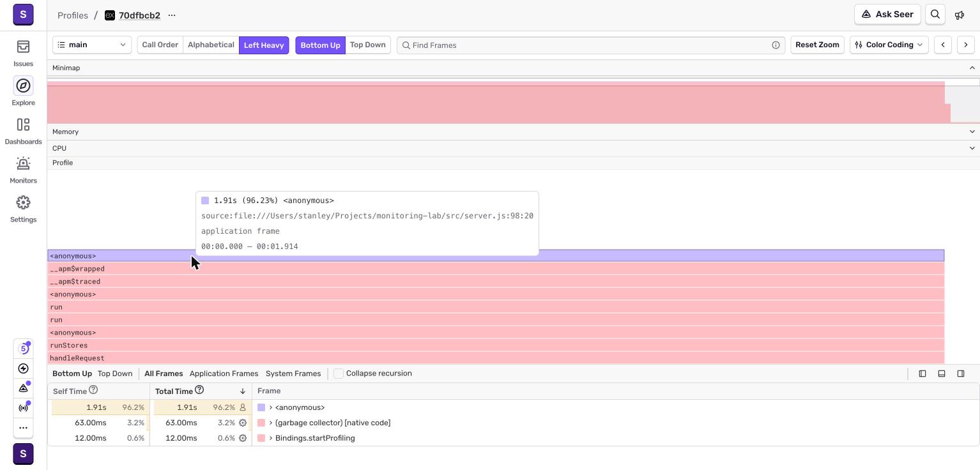The image size is (980, 470).
Task: Open the megaphone announcements icon
Action: click(960, 15)
